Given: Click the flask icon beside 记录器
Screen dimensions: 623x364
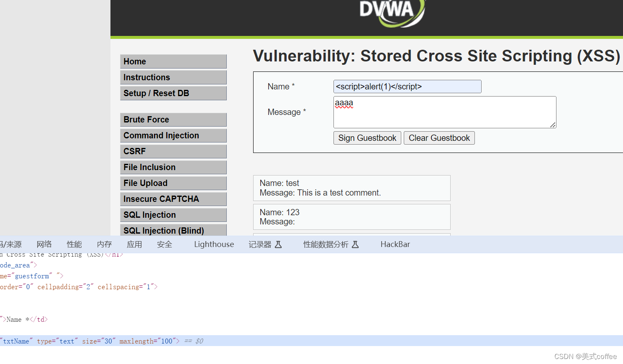Looking at the screenshot, I should [x=278, y=244].
